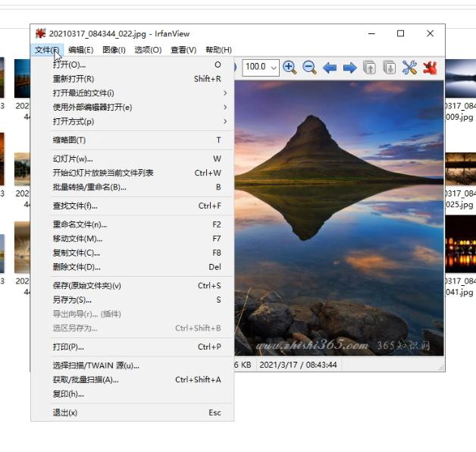Select 删除文件(D)... menu entry
This screenshot has height=452, width=476.
[x=133, y=267]
